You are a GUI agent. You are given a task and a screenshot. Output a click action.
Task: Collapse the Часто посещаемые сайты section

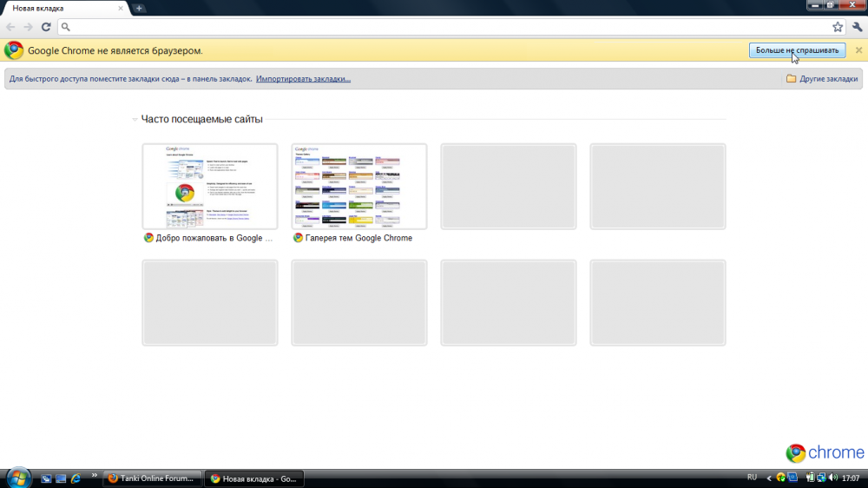point(135,119)
